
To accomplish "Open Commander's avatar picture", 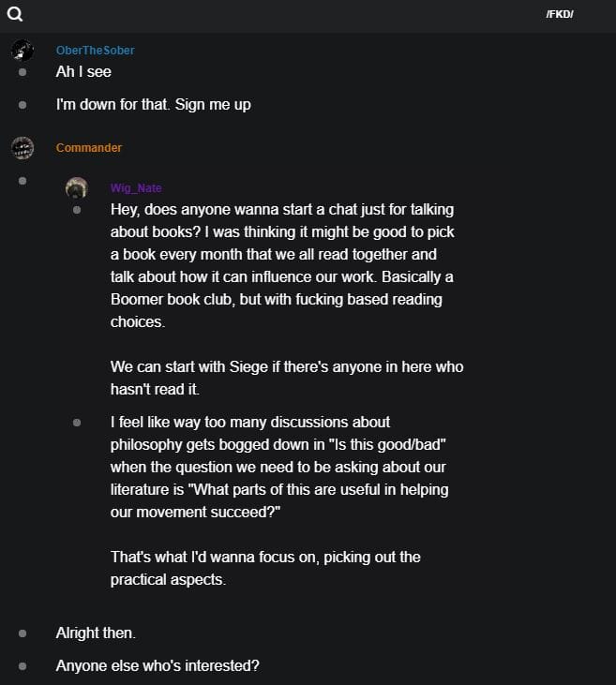I will 23,148.
